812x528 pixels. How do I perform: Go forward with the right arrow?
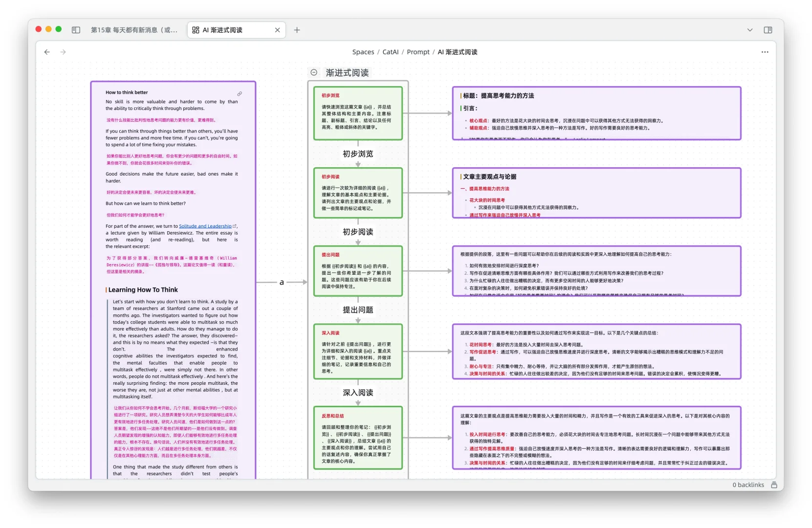pos(63,52)
